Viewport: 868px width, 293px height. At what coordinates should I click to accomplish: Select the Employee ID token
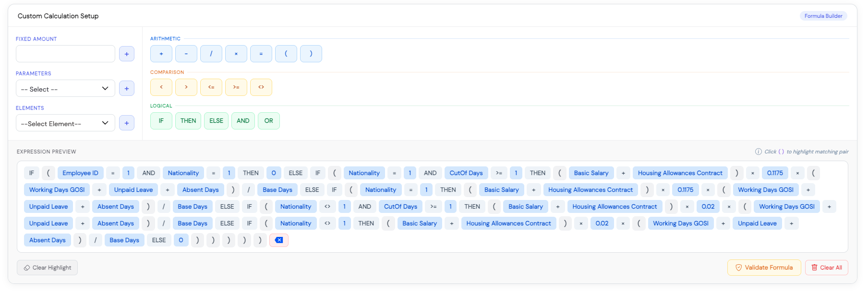click(80, 173)
